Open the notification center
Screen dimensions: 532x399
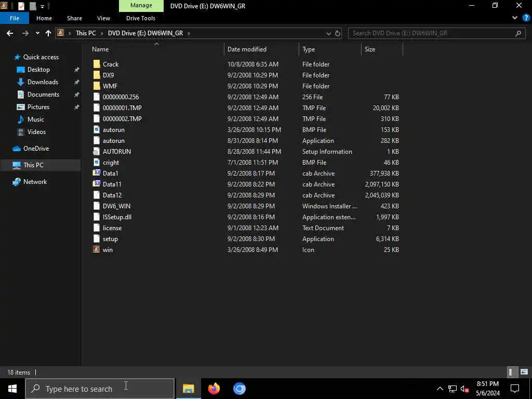tap(515, 389)
